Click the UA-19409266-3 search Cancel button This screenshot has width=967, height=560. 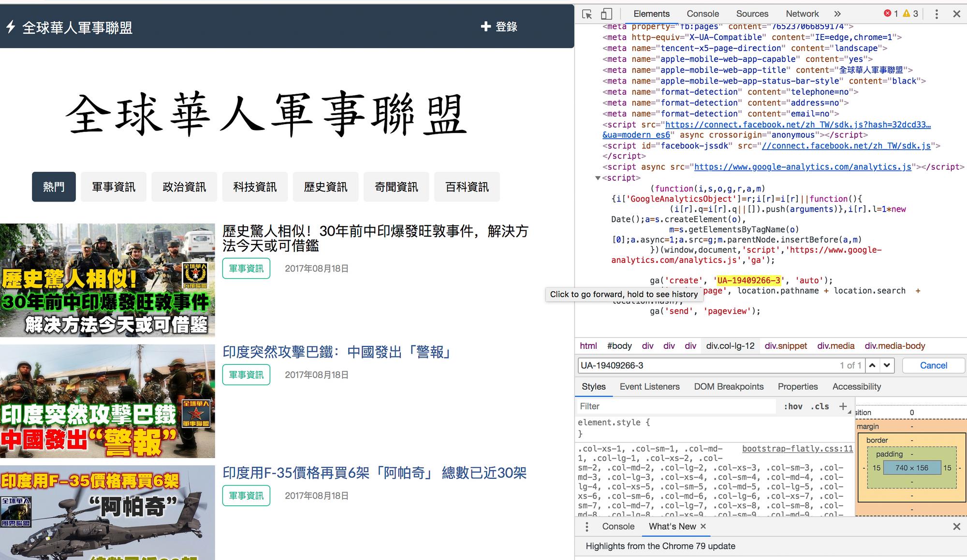(x=933, y=365)
